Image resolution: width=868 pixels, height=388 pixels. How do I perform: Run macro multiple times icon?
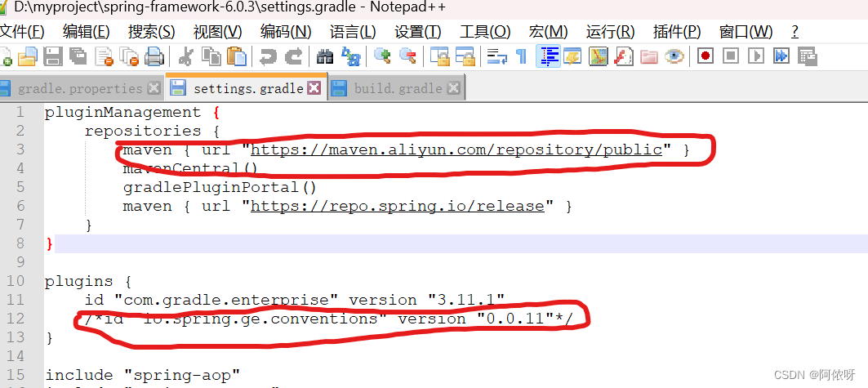click(x=781, y=56)
